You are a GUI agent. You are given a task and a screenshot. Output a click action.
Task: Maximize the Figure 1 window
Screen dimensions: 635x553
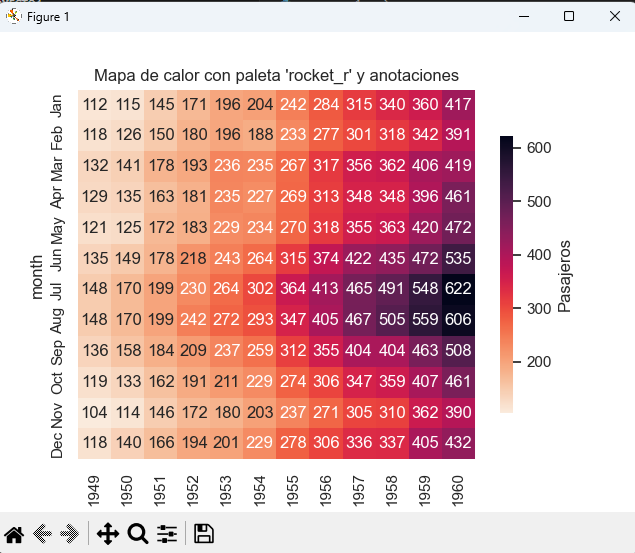(x=569, y=16)
